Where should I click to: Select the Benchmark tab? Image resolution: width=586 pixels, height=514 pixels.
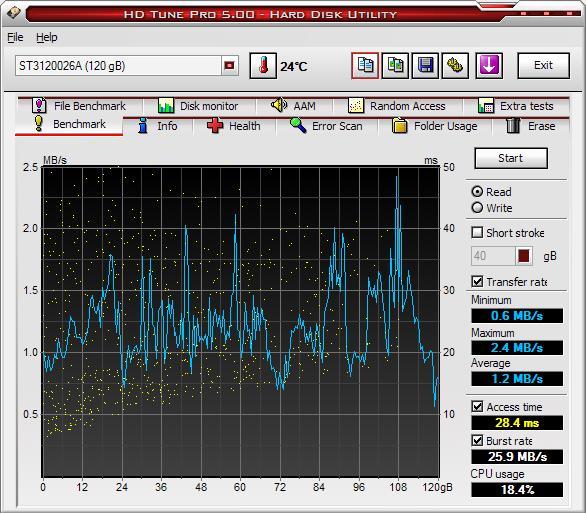point(69,124)
